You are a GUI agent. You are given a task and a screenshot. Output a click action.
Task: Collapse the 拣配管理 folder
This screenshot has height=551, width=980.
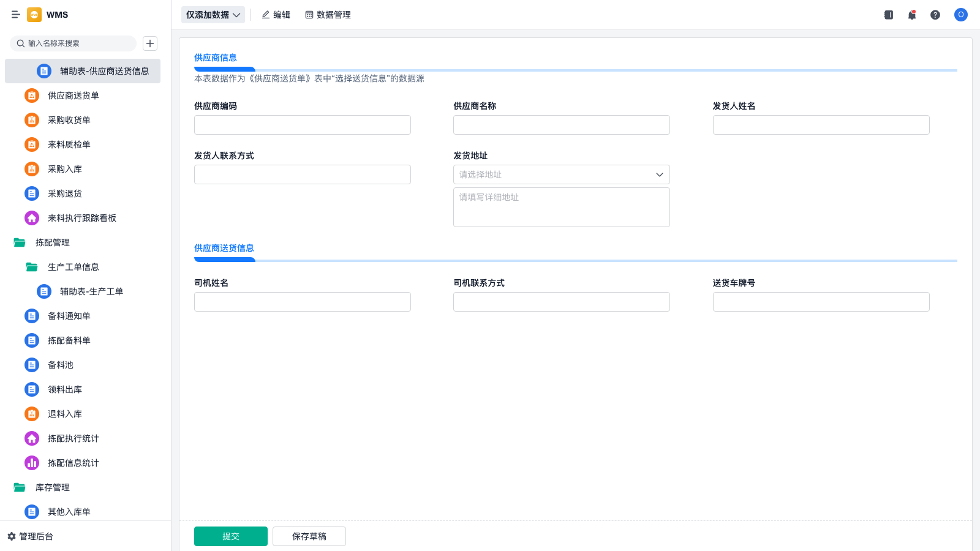pos(52,242)
